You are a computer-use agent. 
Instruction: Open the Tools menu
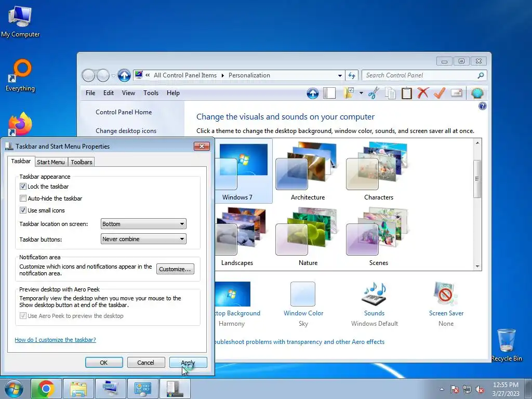151,93
